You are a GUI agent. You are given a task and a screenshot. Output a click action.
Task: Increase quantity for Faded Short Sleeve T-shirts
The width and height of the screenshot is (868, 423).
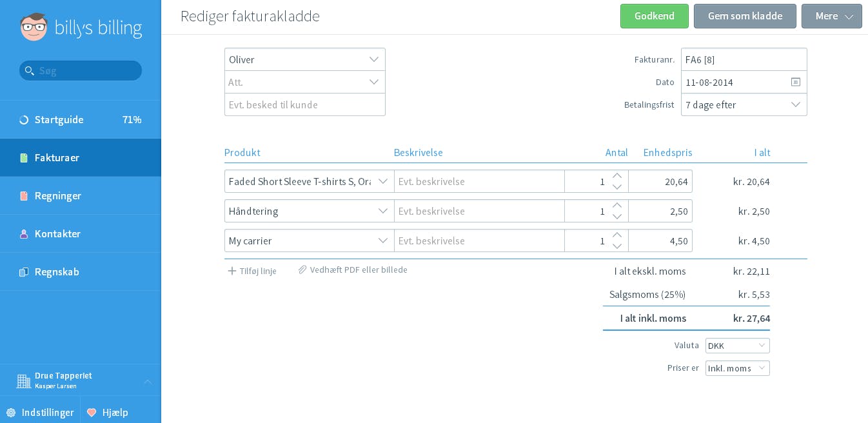617,176
